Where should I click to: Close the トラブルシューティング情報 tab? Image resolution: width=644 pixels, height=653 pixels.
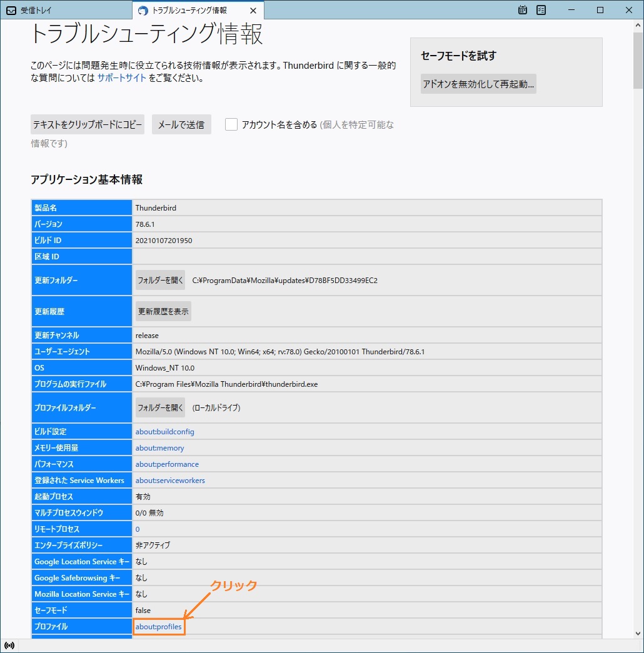click(x=253, y=11)
